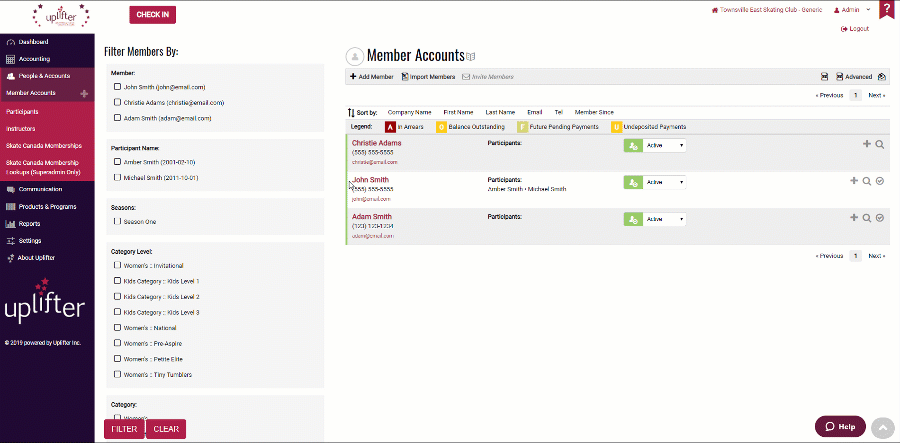Viewport: 900px width, 443px height.
Task: Sort members by Last Name
Action: click(x=500, y=112)
